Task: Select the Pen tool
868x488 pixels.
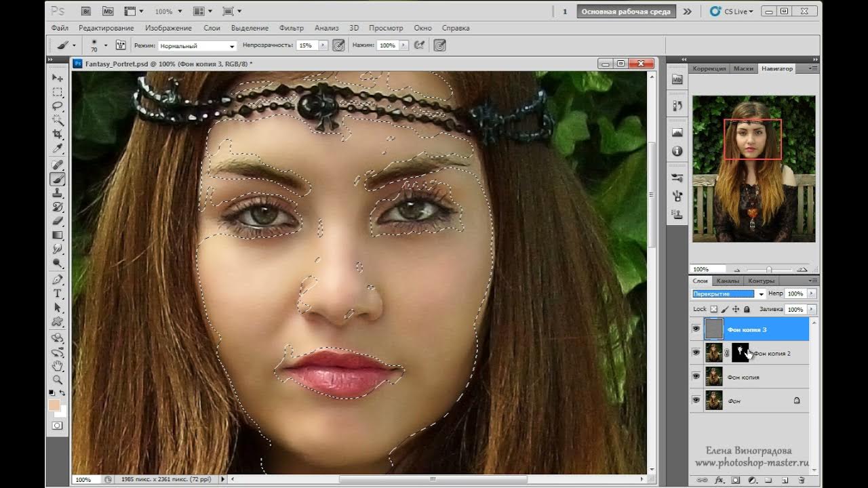Action: click(58, 280)
